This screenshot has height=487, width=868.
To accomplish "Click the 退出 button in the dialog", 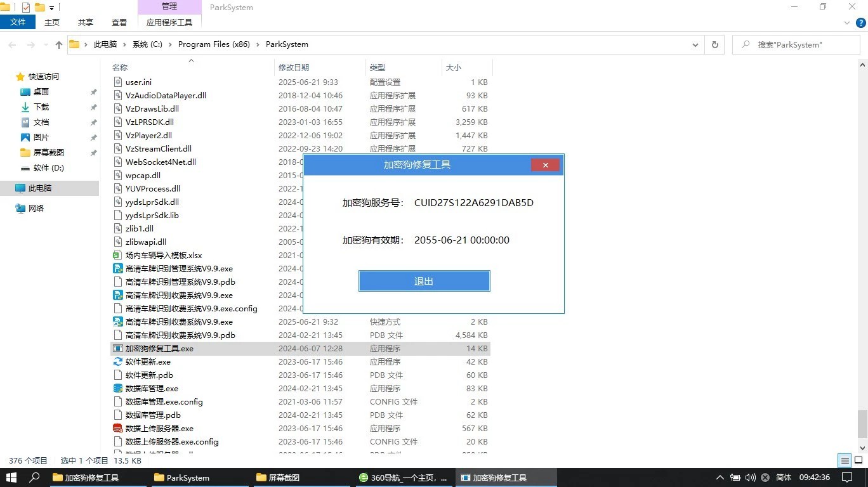I will pyautogui.click(x=424, y=281).
